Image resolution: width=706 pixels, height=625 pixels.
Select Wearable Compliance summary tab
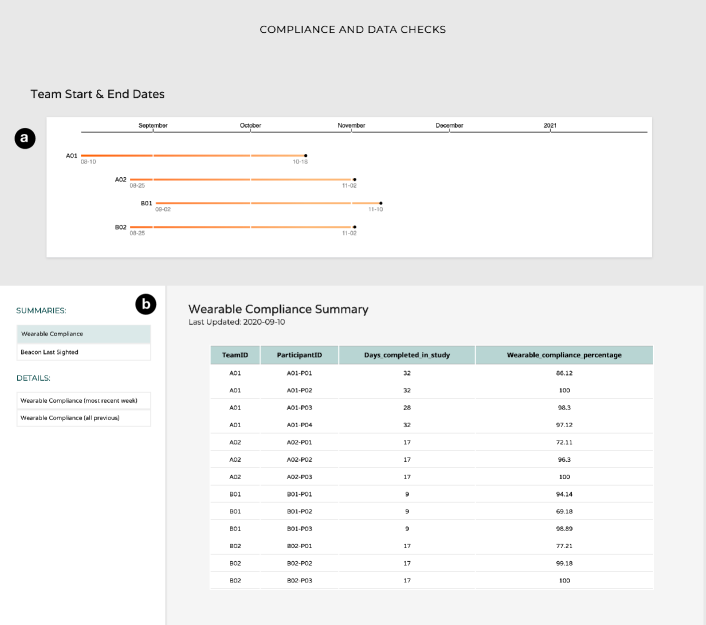(x=83, y=334)
